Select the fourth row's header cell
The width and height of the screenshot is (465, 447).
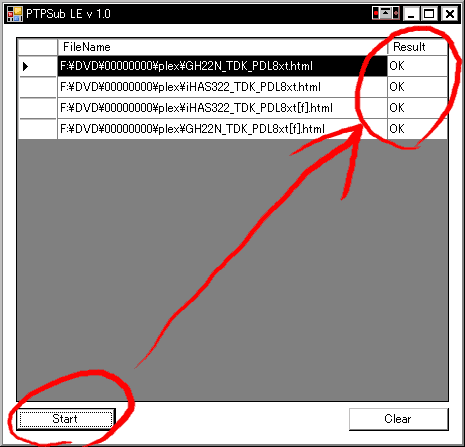coord(38,129)
